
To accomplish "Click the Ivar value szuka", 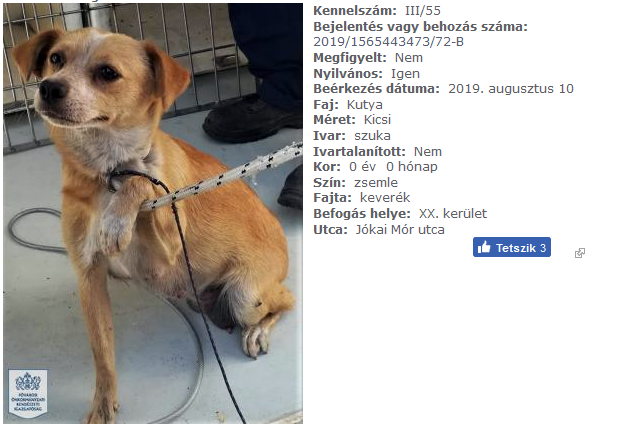I will tap(372, 136).
